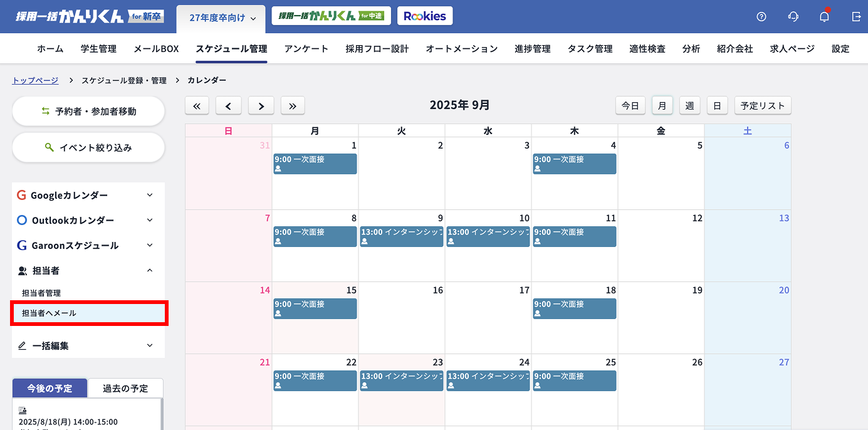Open the 9:00 一次面接 event on September 1

tap(315, 164)
